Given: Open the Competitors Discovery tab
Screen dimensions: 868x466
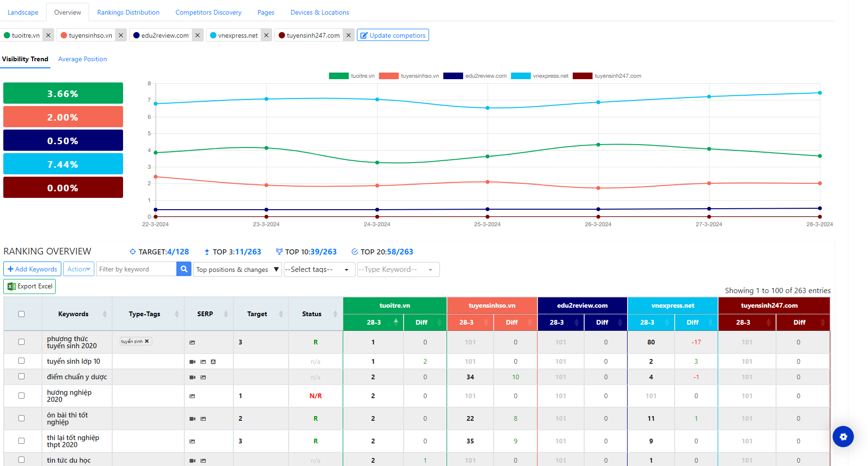Looking at the screenshot, I should (x=208, y=12).
